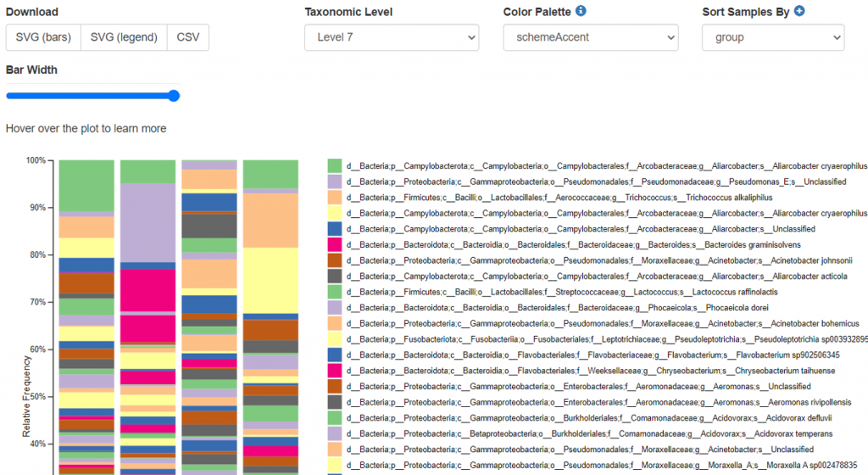The image size is (868, 475).
Task: Click the 100% label on the y-axis
Action: click(x=36, y=160)
